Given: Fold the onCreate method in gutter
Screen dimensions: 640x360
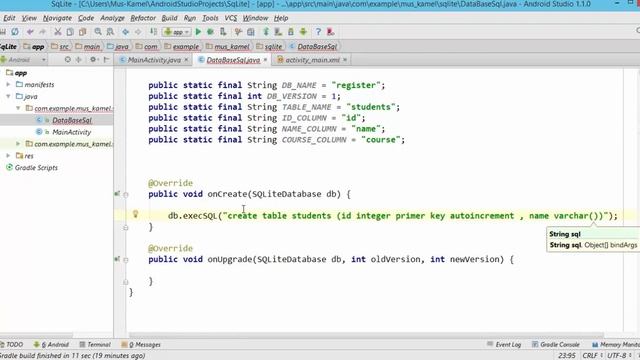Looking at the screenshot, I should click(126, 195).
